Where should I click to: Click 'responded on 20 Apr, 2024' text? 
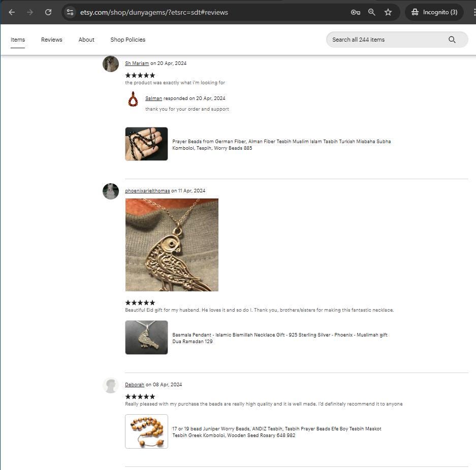(x=194, y=98)
